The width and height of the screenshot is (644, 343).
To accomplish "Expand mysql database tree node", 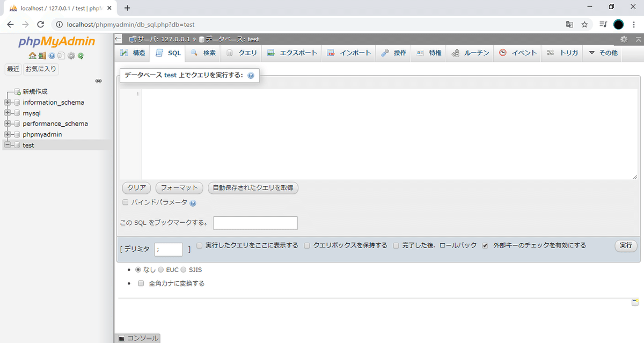I will [x=7, y=113].
